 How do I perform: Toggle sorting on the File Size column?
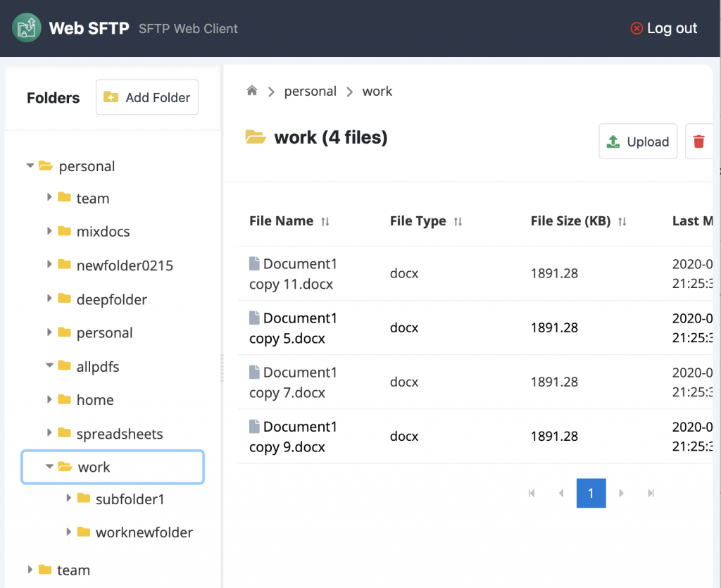[x=622, y=221]
